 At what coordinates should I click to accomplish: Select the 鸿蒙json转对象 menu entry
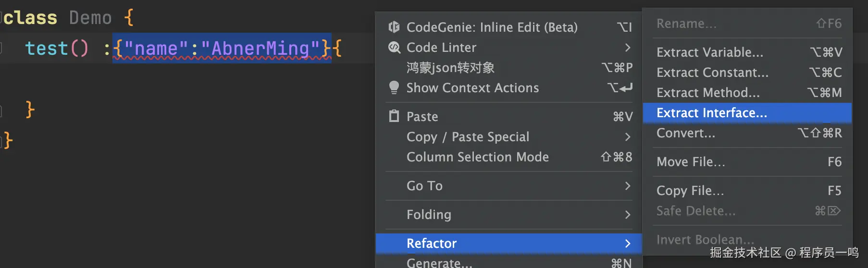pyautogui.click(x=450, y=68)
